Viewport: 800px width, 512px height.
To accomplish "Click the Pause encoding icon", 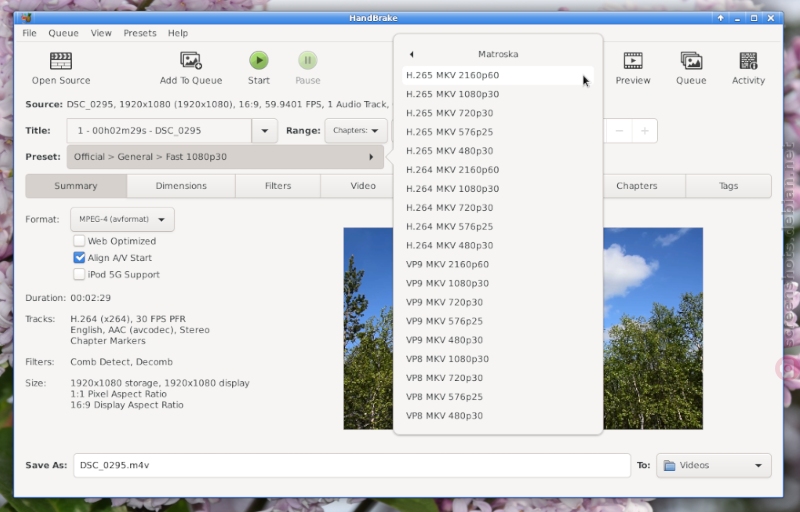I will 308,60.
